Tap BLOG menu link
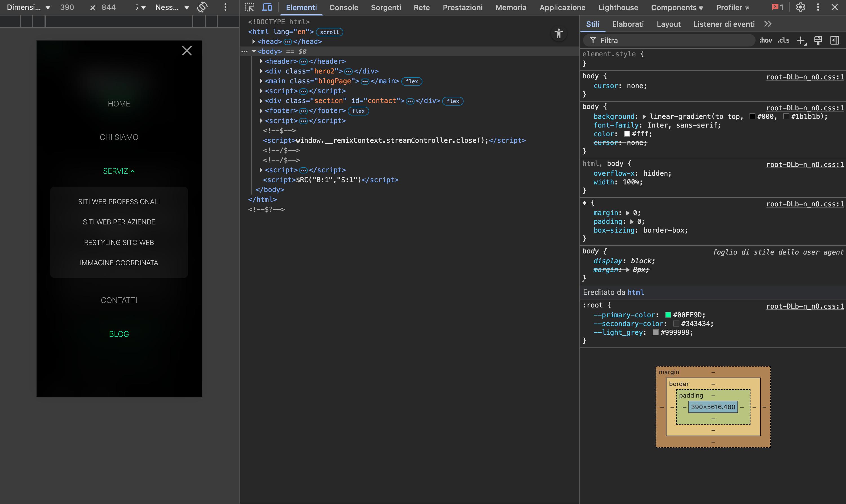846x504 pixels. click(x=119, y=334)
